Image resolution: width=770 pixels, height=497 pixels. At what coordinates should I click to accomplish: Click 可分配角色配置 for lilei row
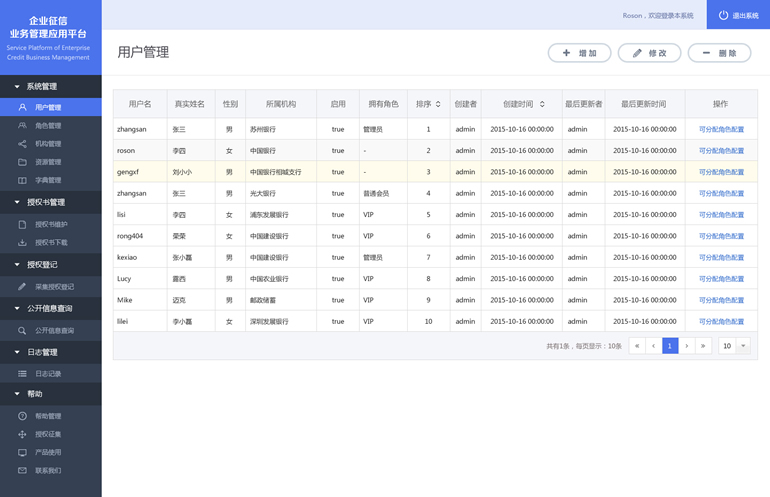pyautogui.click(x=721, y=322)
